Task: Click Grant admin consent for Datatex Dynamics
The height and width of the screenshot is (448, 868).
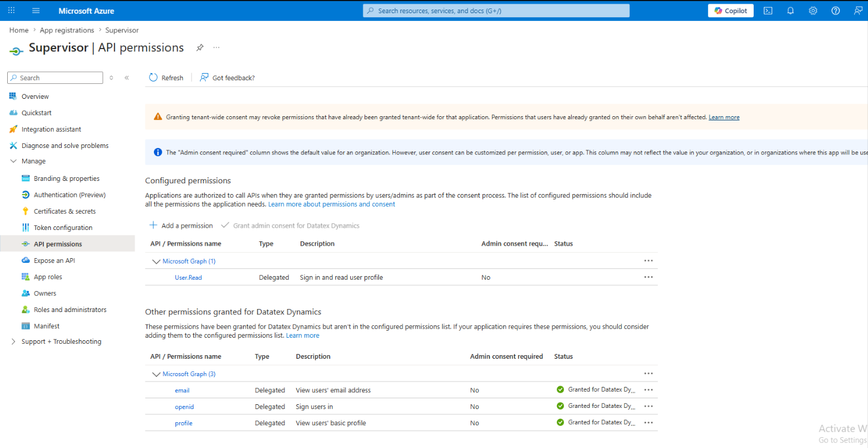Action: point(290,226)
